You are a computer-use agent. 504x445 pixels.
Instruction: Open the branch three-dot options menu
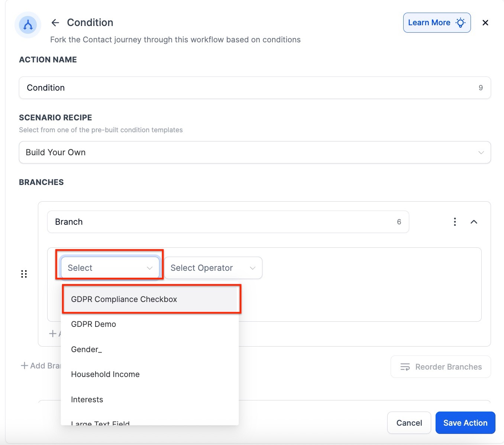pos(455,222)
